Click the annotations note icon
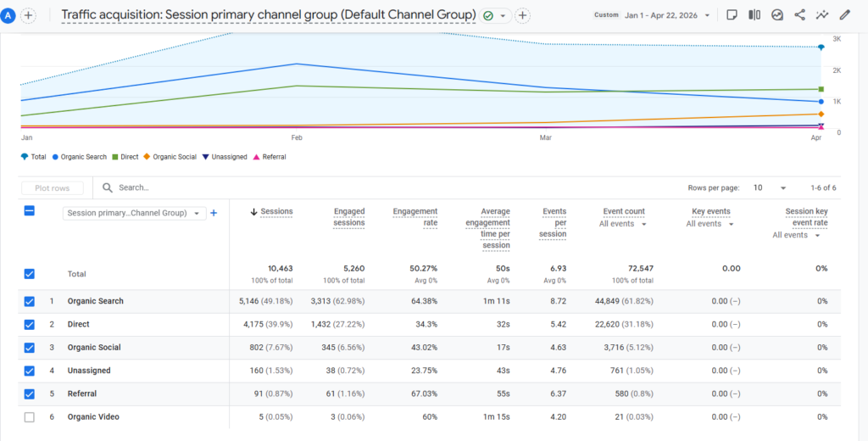The width and height of the screenshot is (868, 441). (x=732, y=15)
